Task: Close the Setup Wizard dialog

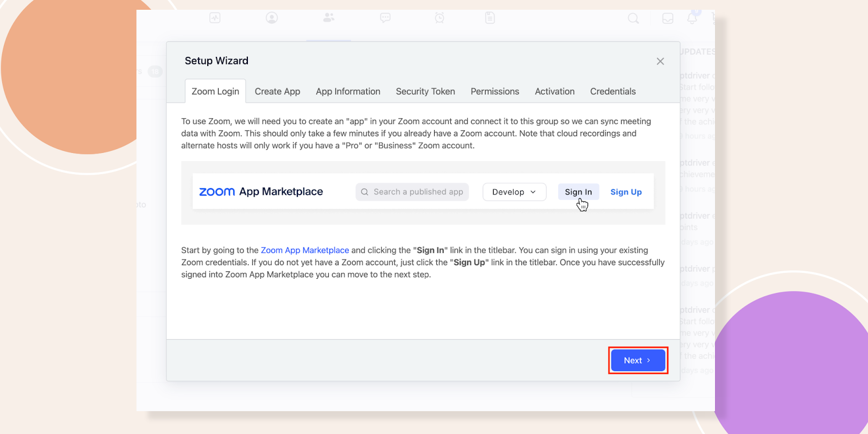Action: point(660,61)
